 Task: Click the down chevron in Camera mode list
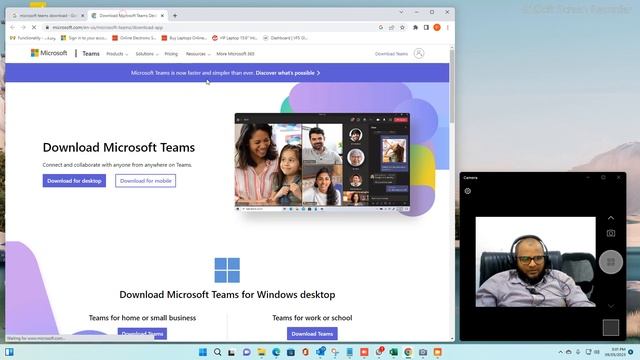tap(611, 306)
